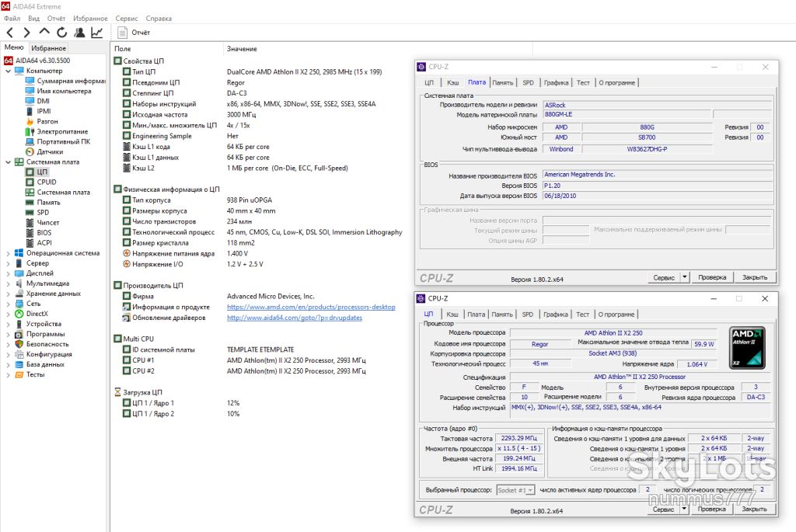This screenshot has height=532, width=796.
Task: Expand the Хранение данных node
Action: [8, 294]
